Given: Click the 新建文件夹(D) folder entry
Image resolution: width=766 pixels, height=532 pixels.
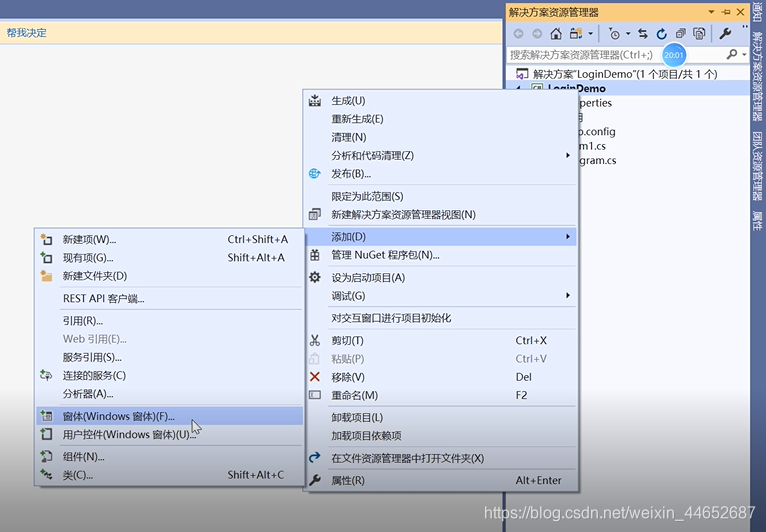Looking at the screenshot, I should [x=170, y=276].
